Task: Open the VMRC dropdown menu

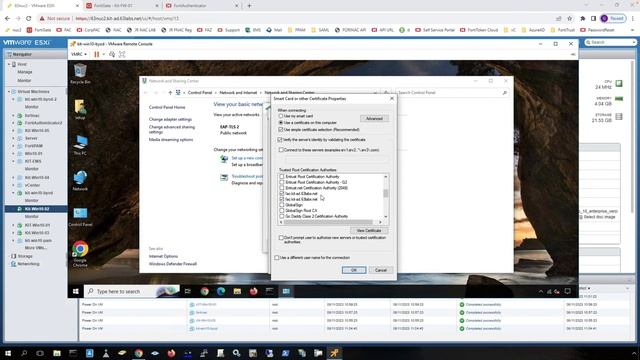Action: 78,54
